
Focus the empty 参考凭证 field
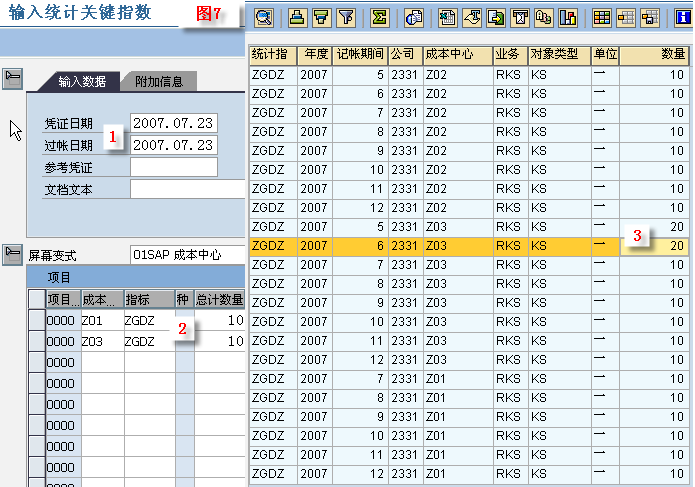point(173,168)
